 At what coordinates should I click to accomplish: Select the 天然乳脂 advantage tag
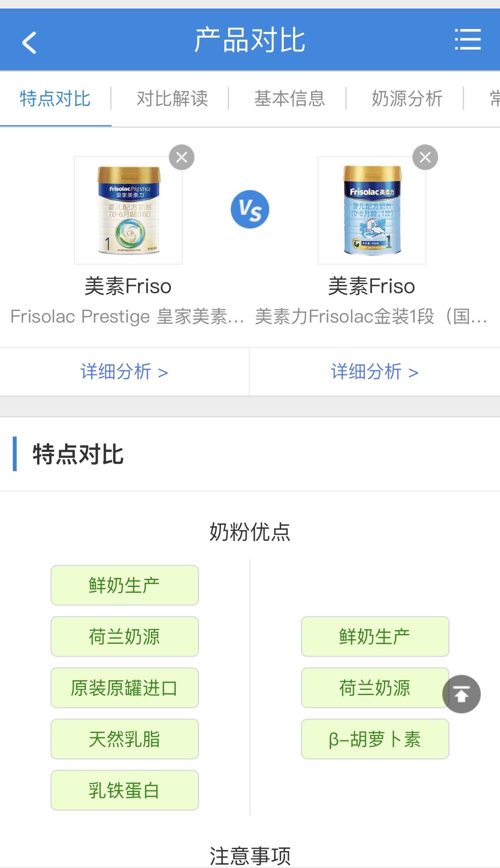coord(124,739)
